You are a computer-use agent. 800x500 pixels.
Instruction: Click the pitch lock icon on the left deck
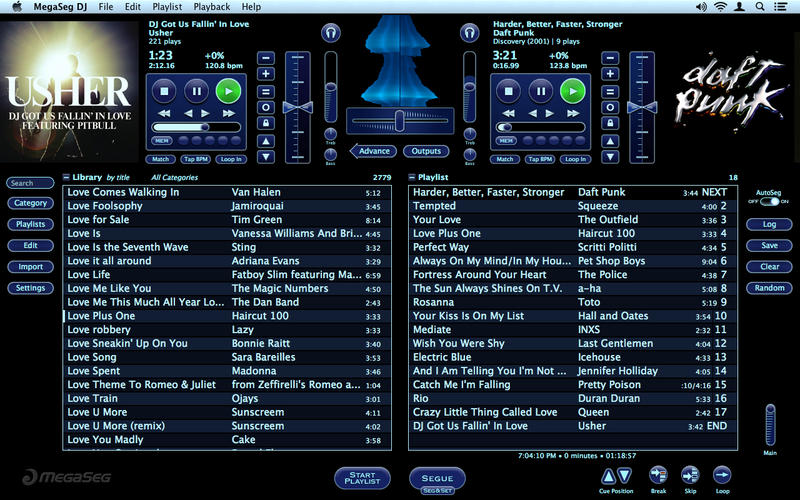click(x=266, y=123)
